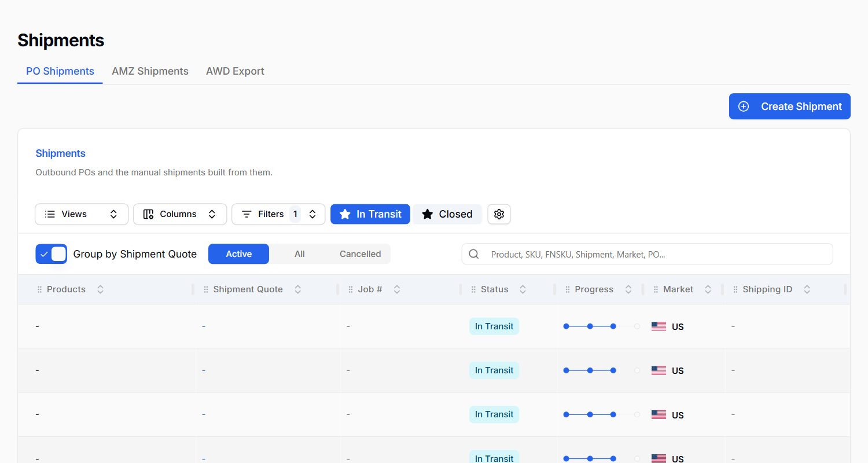This screenshot has height=463, width=868.
Task: Click the Shipment Quote column drag handle
Action: [206, 289]
